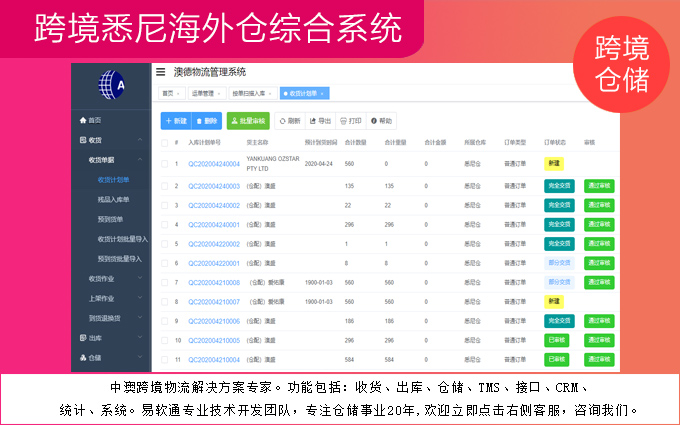Click the green 批量审核 button
Viewport: 680px width, 425px height.
click(x=247, y=120)
